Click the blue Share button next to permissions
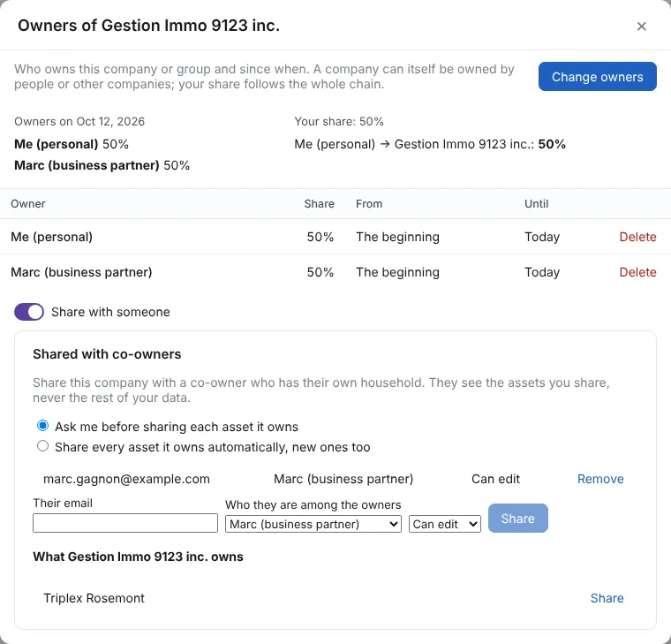The width and height of the screenshot is (671, 644). point(517,518)
